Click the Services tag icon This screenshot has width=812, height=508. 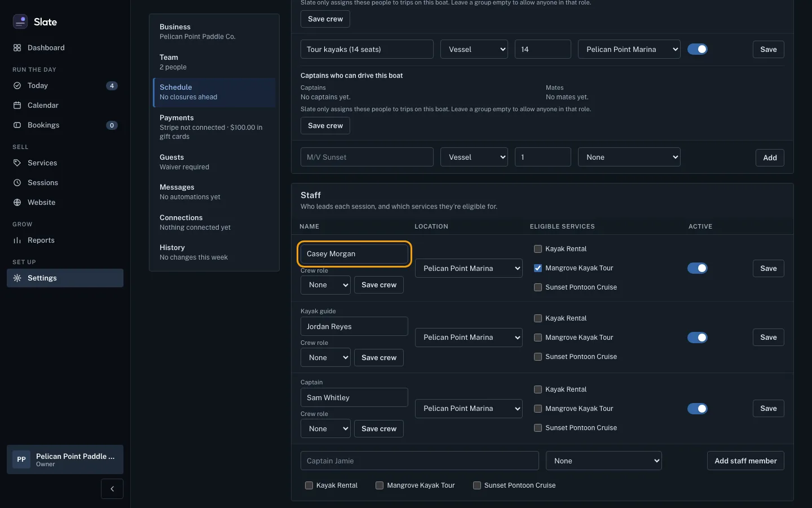(17, 163)
